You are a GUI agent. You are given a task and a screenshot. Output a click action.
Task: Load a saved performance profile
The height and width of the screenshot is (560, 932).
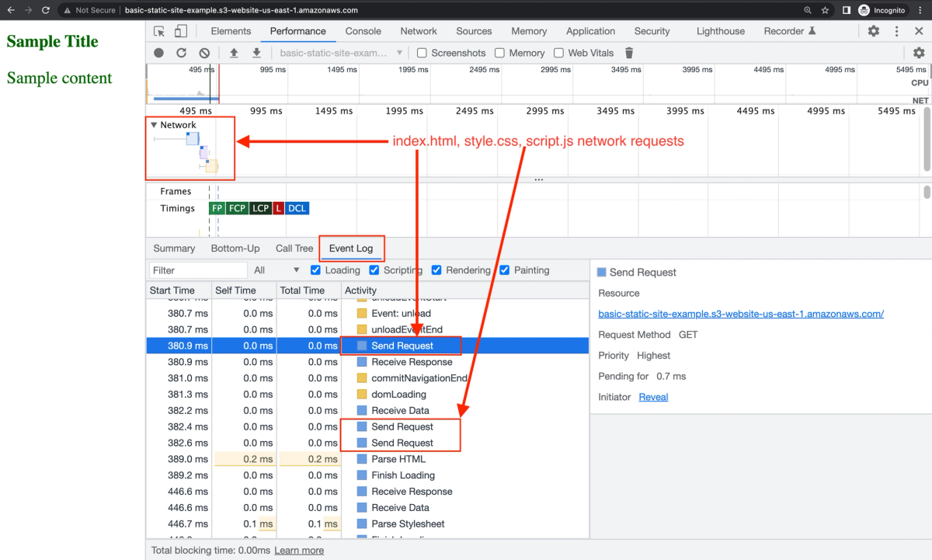pos(233,52)
